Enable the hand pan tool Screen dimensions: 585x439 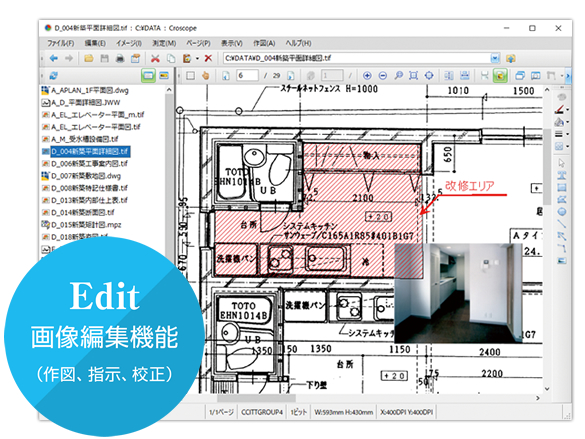click(x=206, y=76)
